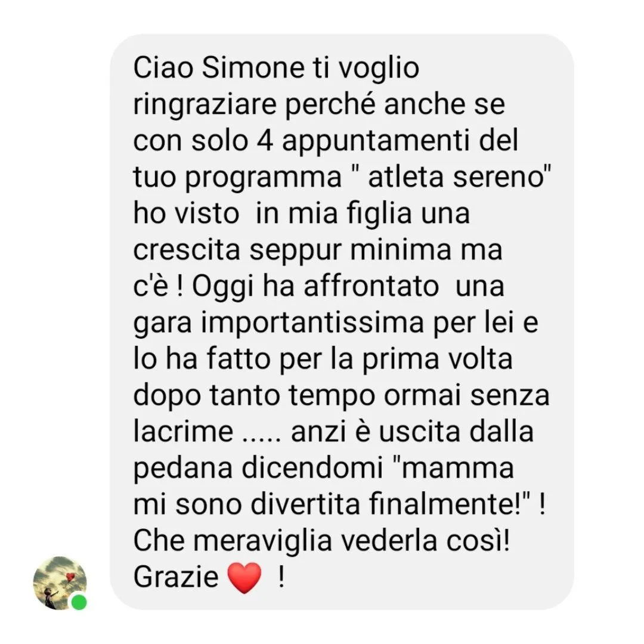The image size is (644, 644).
Task: Click the word "finalmente!" in the quote
Action: point(445,504)
